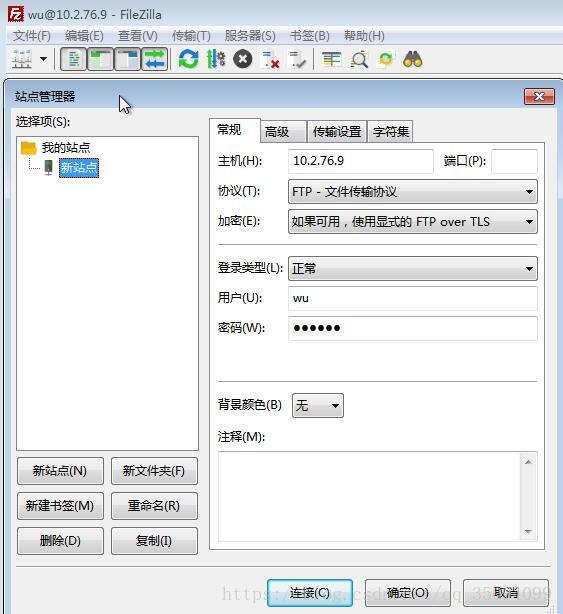Click the comments scrollbar up arrow
Screen dimensions: 563x614
[528, 462]
